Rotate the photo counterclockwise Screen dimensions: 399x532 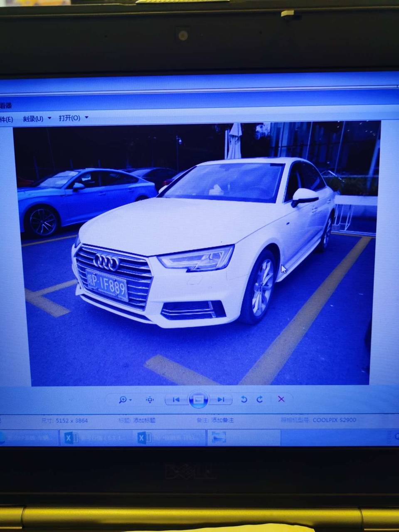point(244,399)
